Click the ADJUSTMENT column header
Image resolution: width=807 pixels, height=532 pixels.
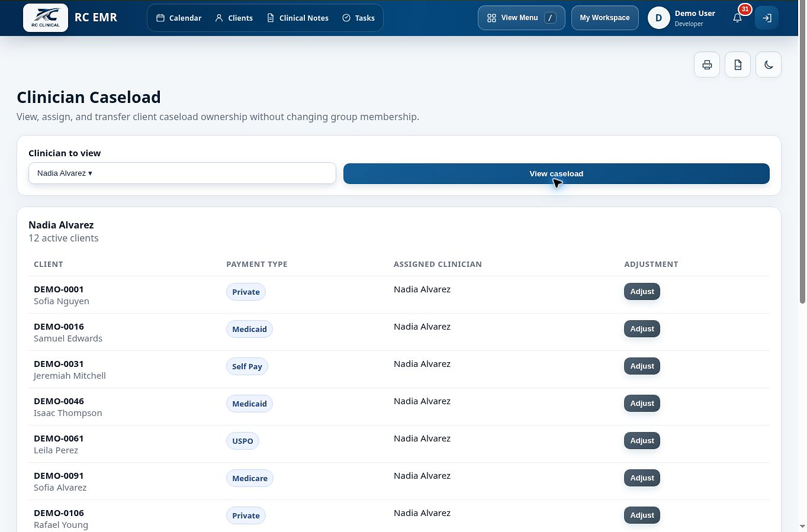[651, 265]
